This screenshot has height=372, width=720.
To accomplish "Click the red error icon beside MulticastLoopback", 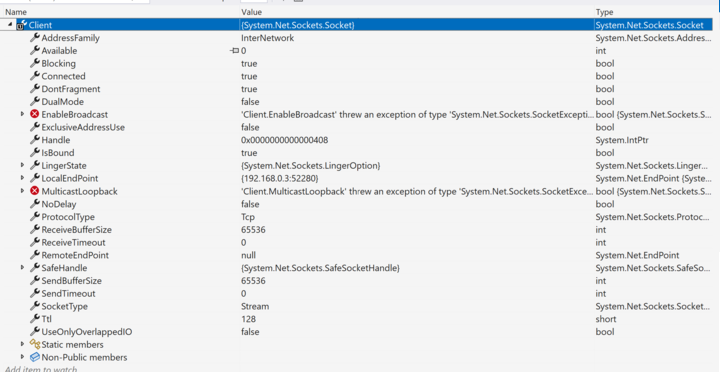I will (34, 191).
